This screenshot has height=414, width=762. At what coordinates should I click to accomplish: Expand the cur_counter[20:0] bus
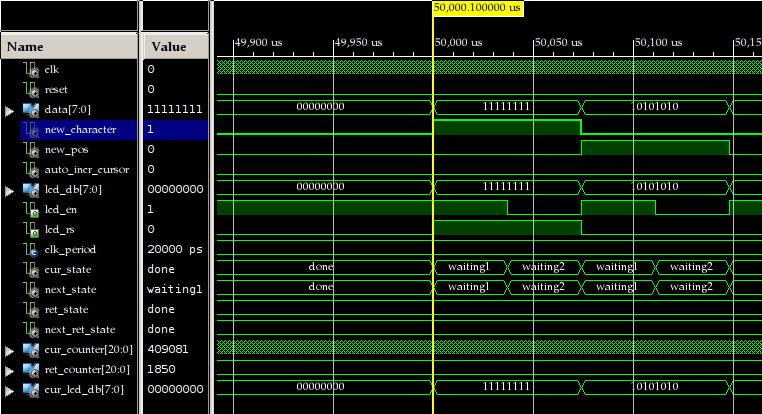pyautogui.click(x=9, y=350)
